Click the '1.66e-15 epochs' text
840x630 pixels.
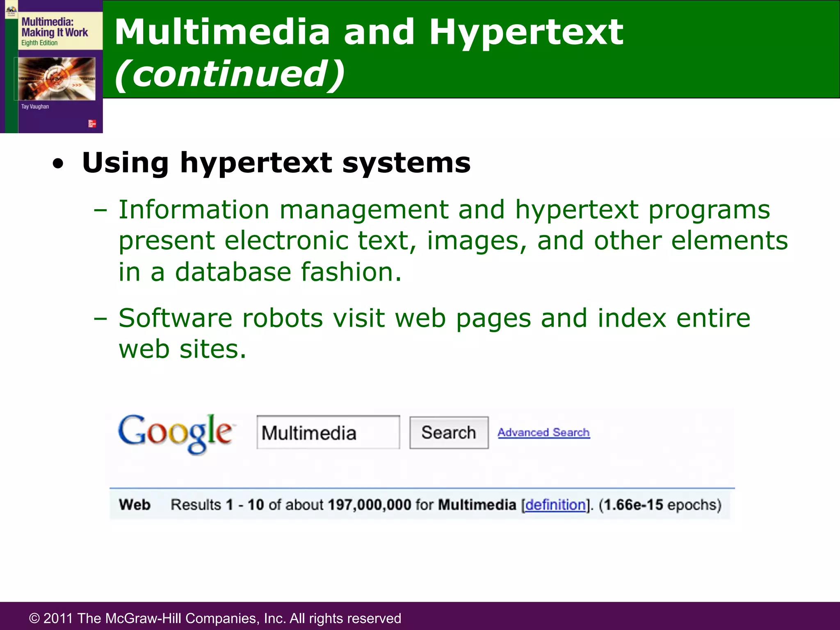coord(660,504)
